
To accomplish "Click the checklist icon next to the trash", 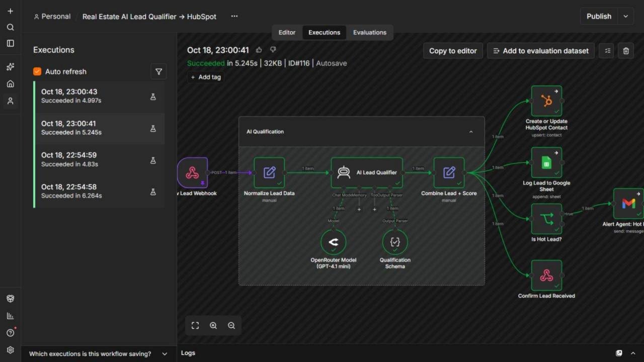I will [x=606, y=51].
